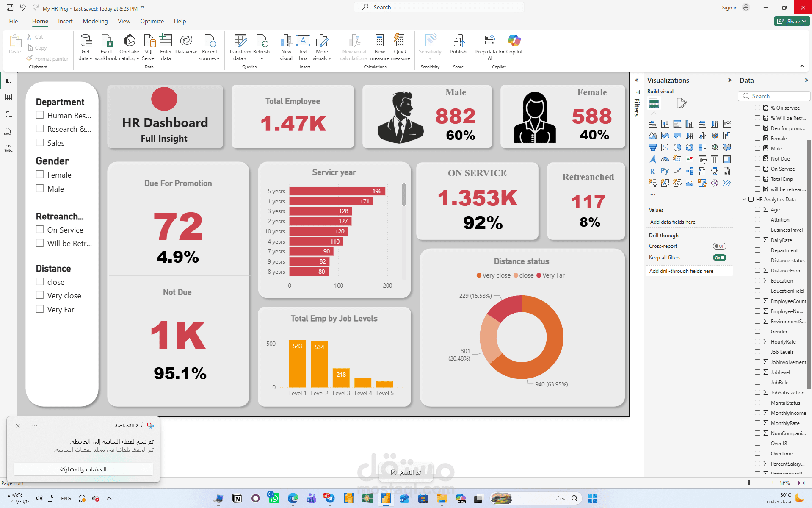Open the Help ribbon tab
Viewport: 812px width, 508px height.
(x=180, y=21)
